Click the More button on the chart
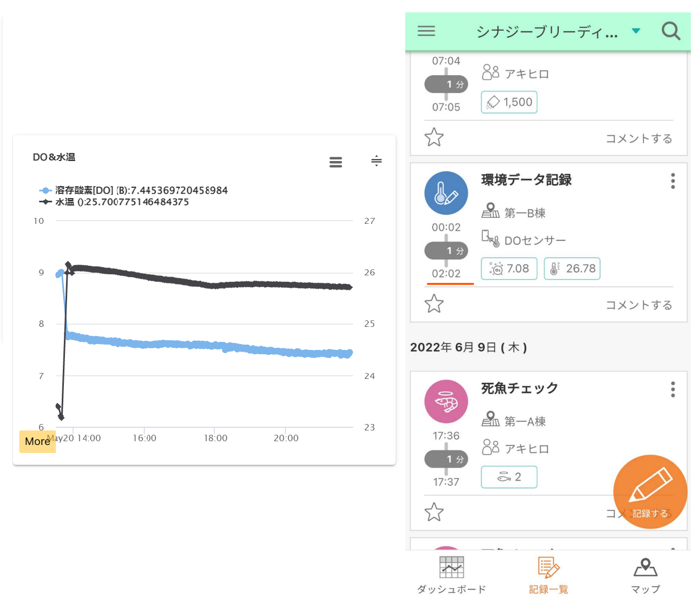Screen dimensions: 700x599 [x=37, y=441]
